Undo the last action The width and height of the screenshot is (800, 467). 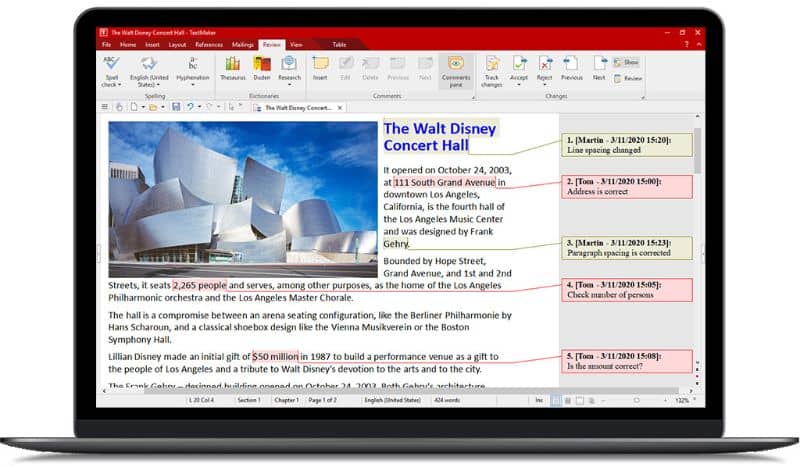(x=190, y=107)
